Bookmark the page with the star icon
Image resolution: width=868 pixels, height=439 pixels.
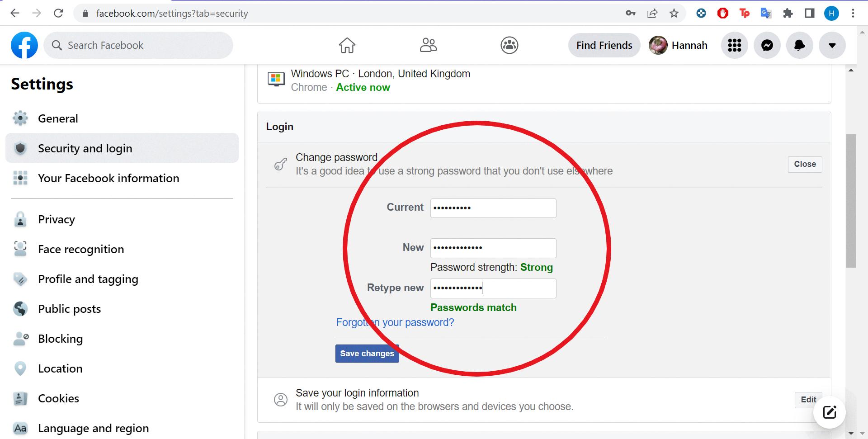674,13
